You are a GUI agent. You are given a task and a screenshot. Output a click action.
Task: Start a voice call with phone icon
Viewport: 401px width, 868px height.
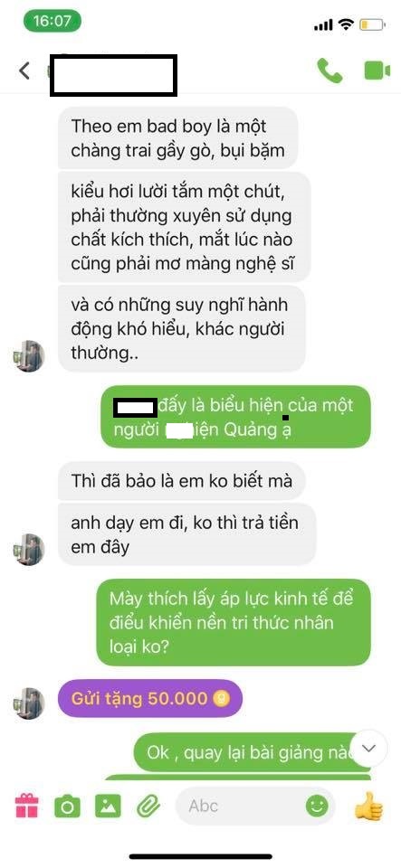pyautogui.click(x=329, y=71)
